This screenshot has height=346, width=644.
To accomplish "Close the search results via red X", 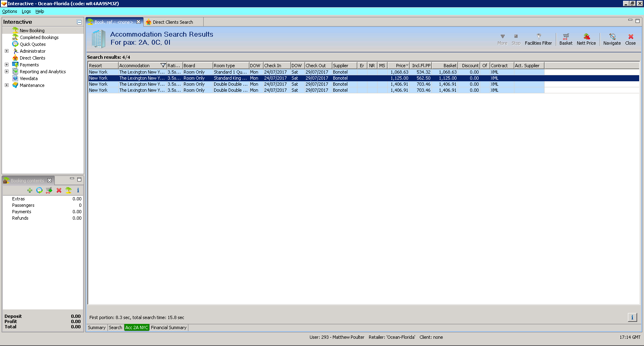I will tap(630, 39).
